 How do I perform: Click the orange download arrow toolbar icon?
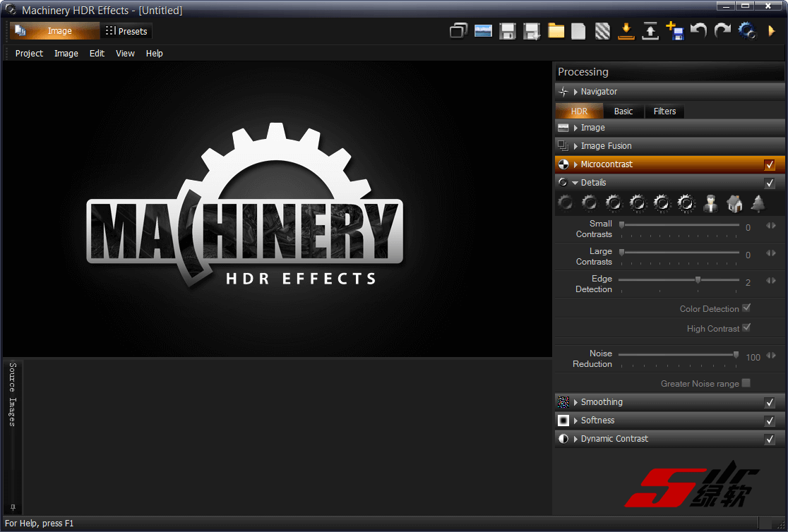[626, 31]
